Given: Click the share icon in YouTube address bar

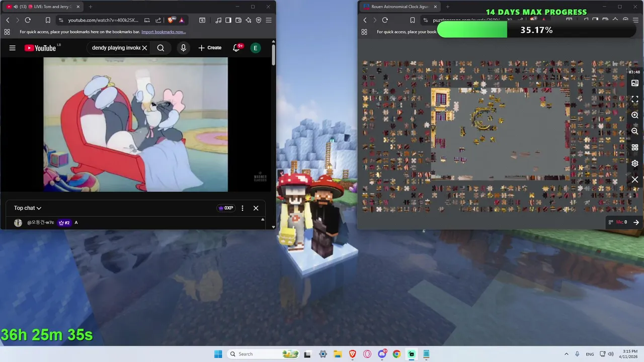Looking at the screenshot, I should pos(158,20).
